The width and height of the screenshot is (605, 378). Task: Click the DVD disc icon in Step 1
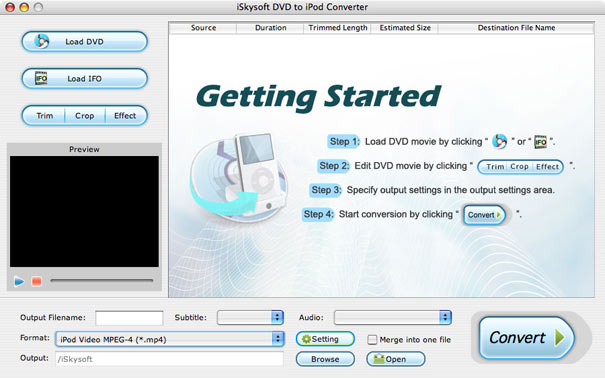500,142
